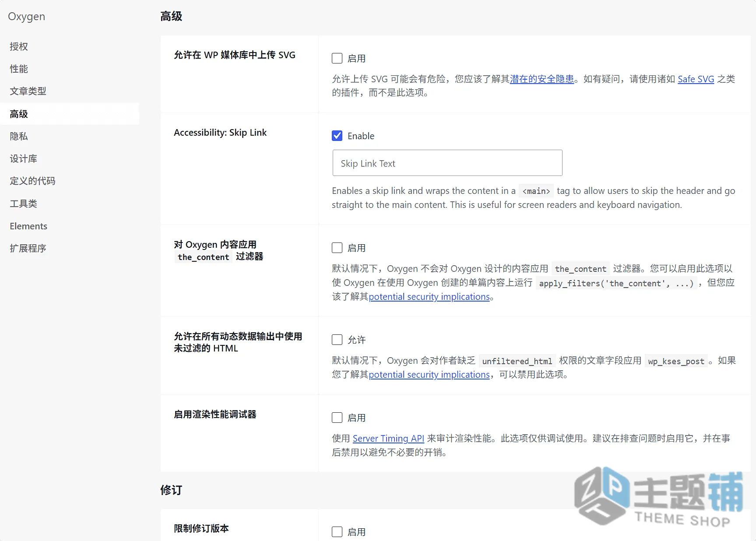Open the 授权 settings tab

pos(19,46)
